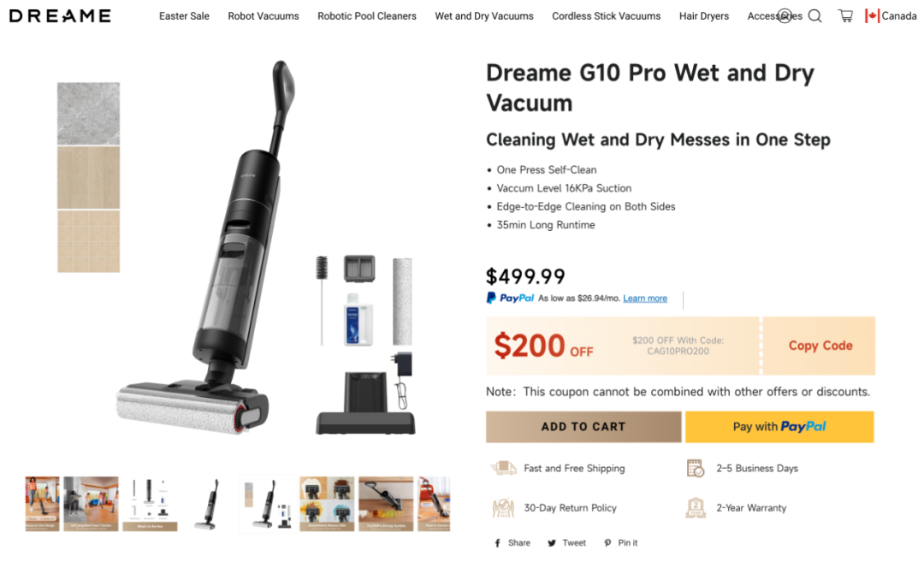Open the search magnifier icon
924x568 pixels.
[x=815, y=16]
